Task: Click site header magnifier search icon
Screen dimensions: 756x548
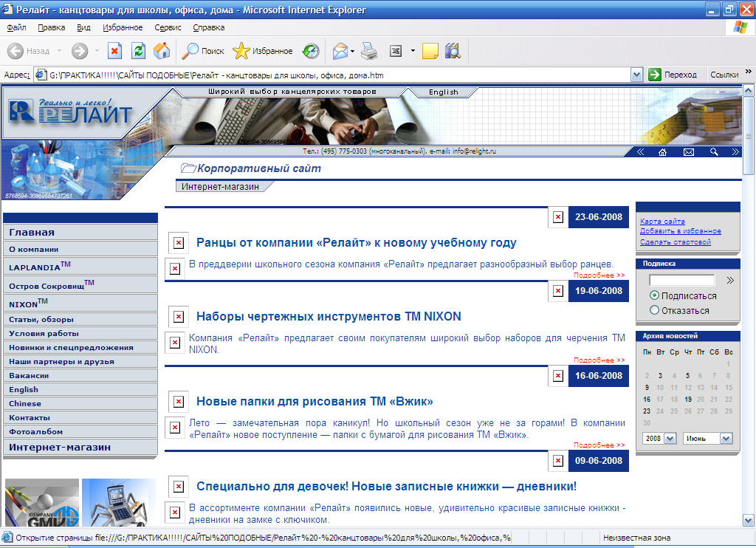Action: coord(714,152)
